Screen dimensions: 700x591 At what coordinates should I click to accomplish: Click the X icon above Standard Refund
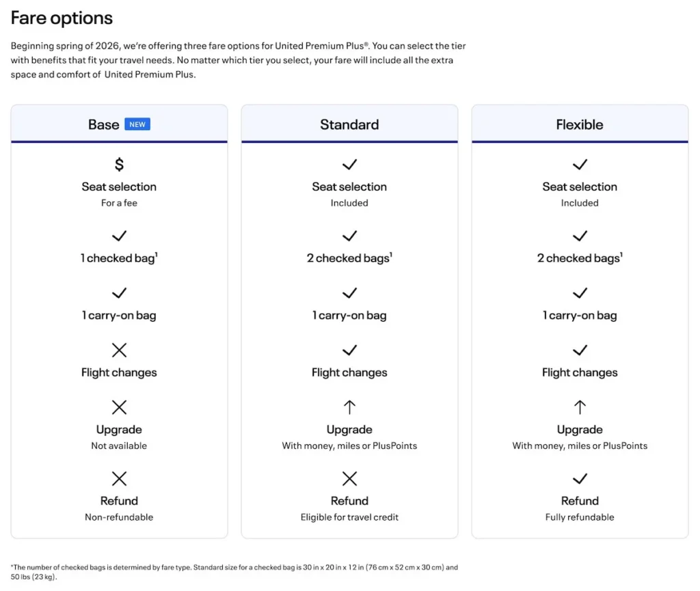click(349, 478)
